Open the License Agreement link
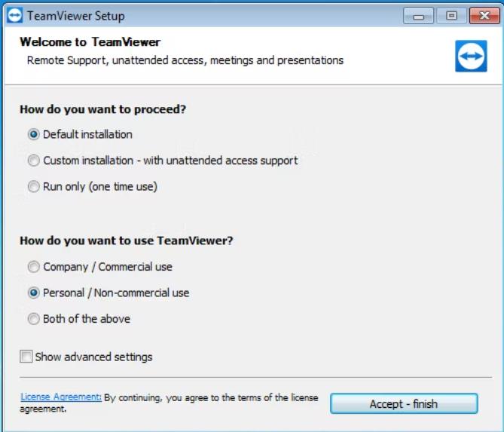Viewport: 504px width, 432px height. [61, 397]
